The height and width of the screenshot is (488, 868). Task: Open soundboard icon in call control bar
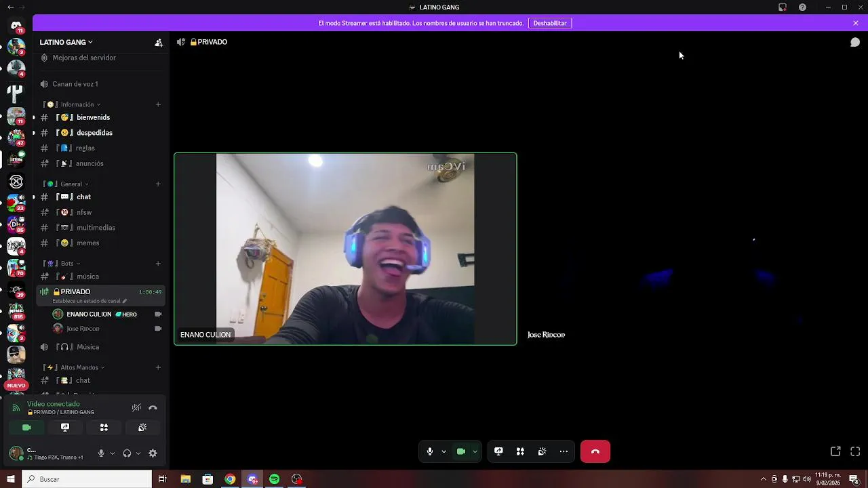point(542,451)
